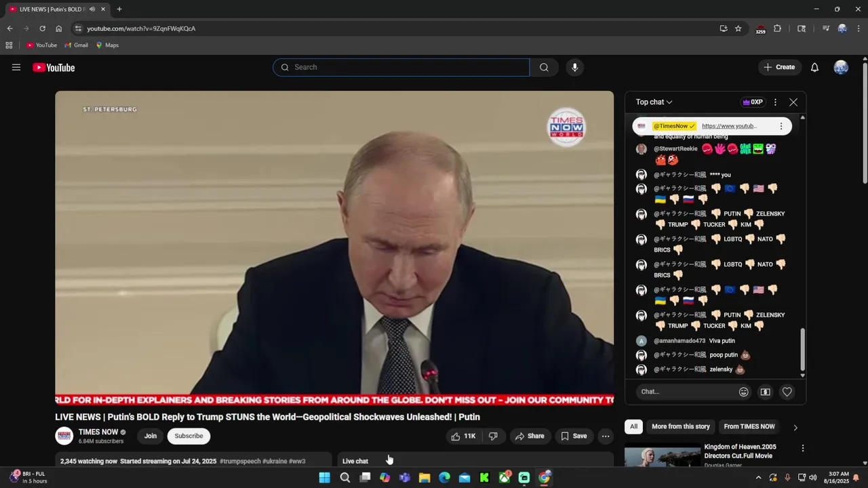Open the YouTube bookmark
This screenshot has height=488, width=868.
click(x=41, y=45)
